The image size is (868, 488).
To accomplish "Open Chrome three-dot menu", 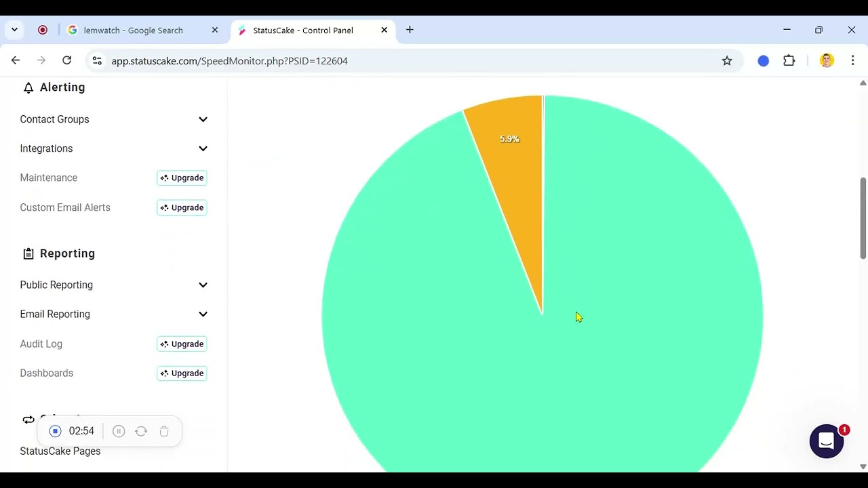I will [x=852, y=61].
